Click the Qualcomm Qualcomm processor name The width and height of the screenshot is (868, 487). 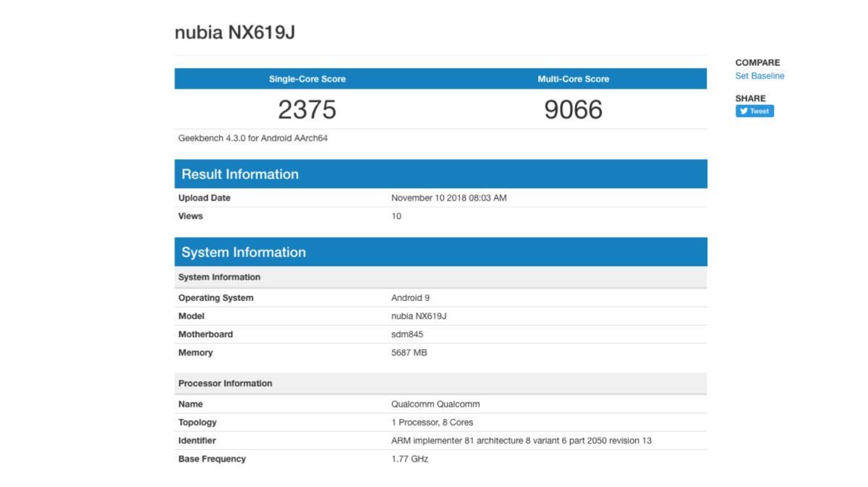click(435, 405)
